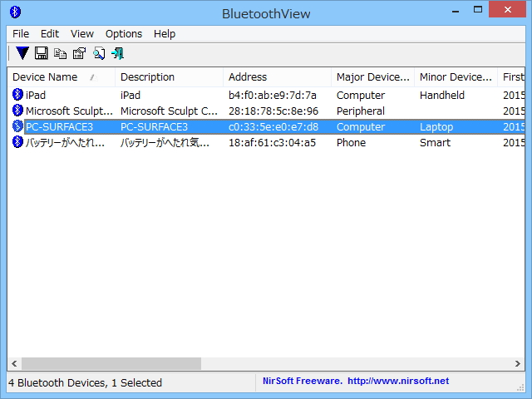Click the '4 Bluetooth Devices, 1 Selected' status text
Viewport: 532px width, 399px height.
tap(85, 382)
